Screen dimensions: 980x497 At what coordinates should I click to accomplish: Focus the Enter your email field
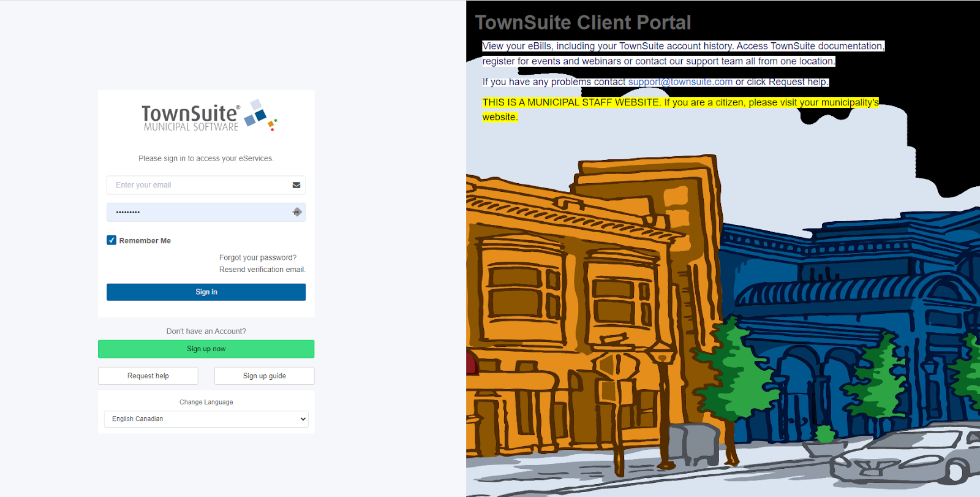206,185
